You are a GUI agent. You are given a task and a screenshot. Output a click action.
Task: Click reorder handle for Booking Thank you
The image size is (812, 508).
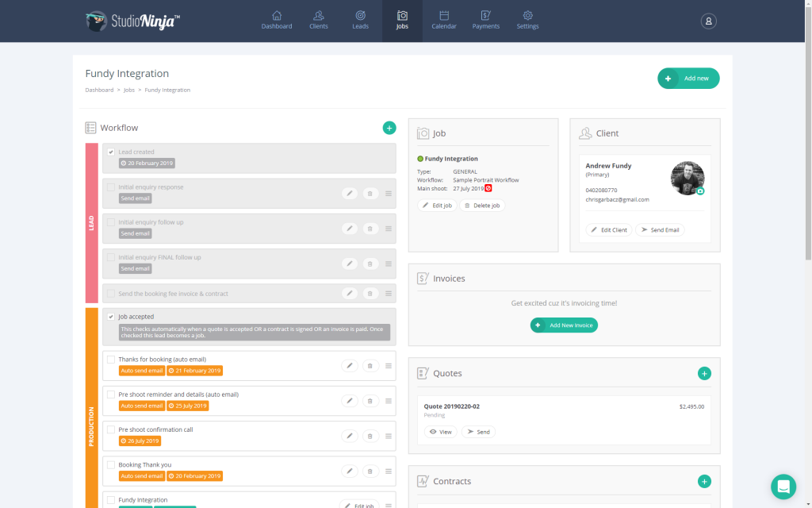click(x=389, y=471)
